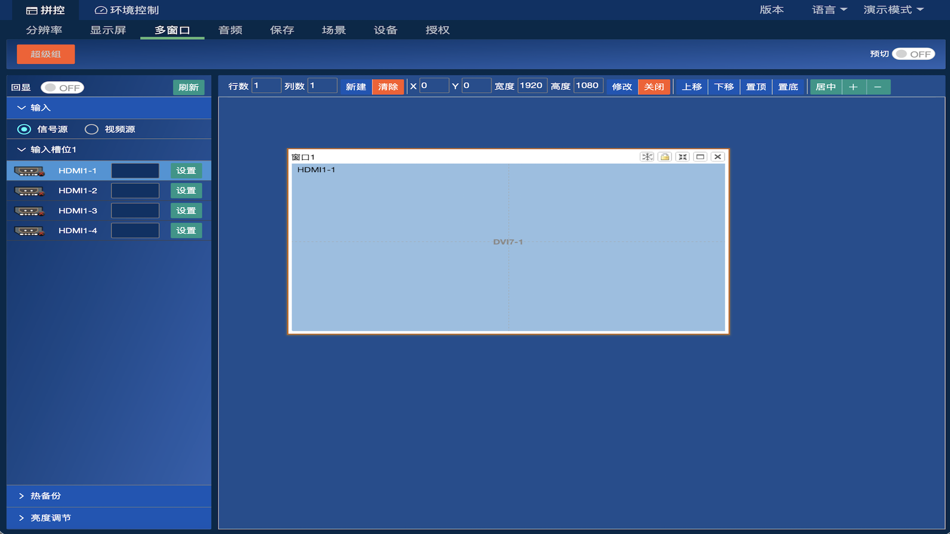Click 设置 for HDMI1-1
Screen dimensions: 950x534
point(186,171)
